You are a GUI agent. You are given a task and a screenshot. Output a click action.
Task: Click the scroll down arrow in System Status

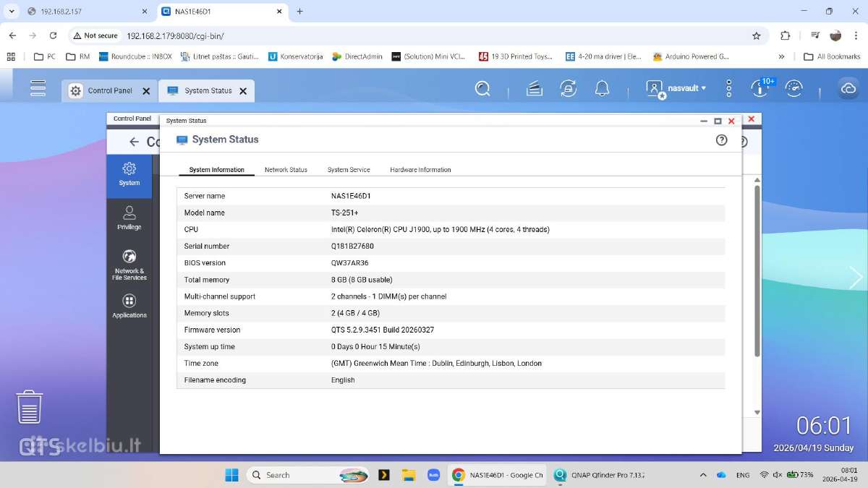[x=757, y=412]
